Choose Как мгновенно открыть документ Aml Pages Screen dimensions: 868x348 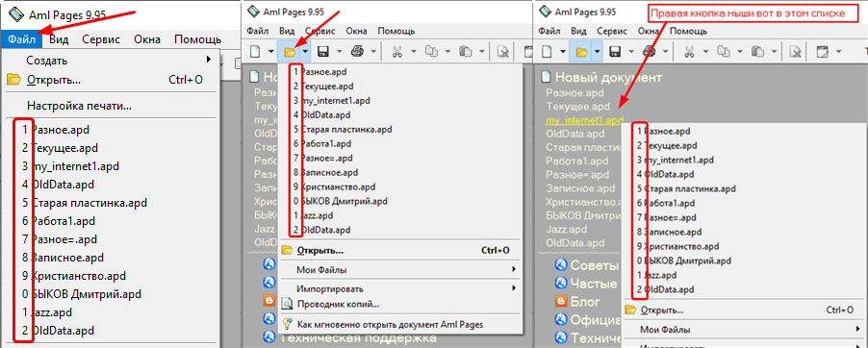tap(399, 324)
